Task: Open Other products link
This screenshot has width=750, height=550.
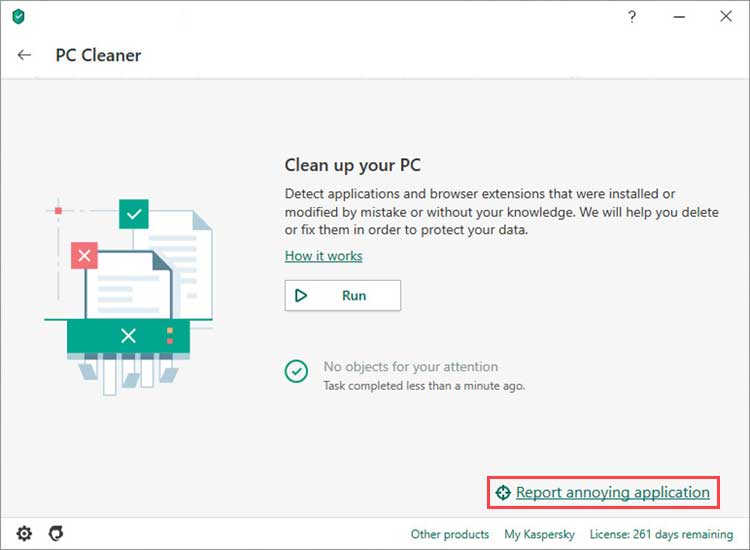Action: [x=450, y=534]
